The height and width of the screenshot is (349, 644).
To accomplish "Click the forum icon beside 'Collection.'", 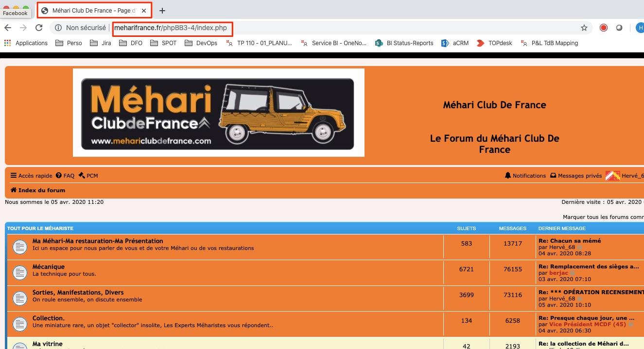I will 19,324.
